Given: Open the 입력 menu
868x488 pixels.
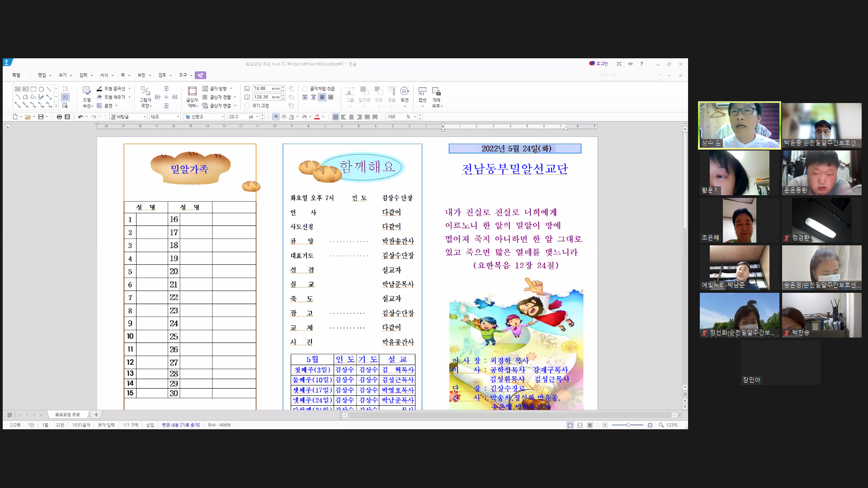Looking at the screenshot, I should click(83, 75).
